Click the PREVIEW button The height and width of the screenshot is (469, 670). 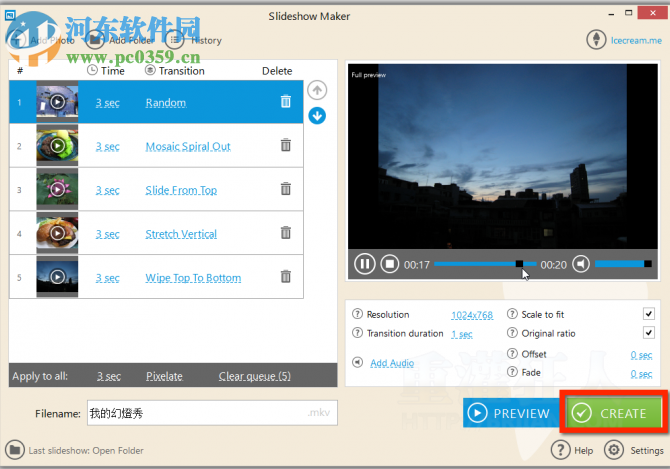tap(512, 413)
